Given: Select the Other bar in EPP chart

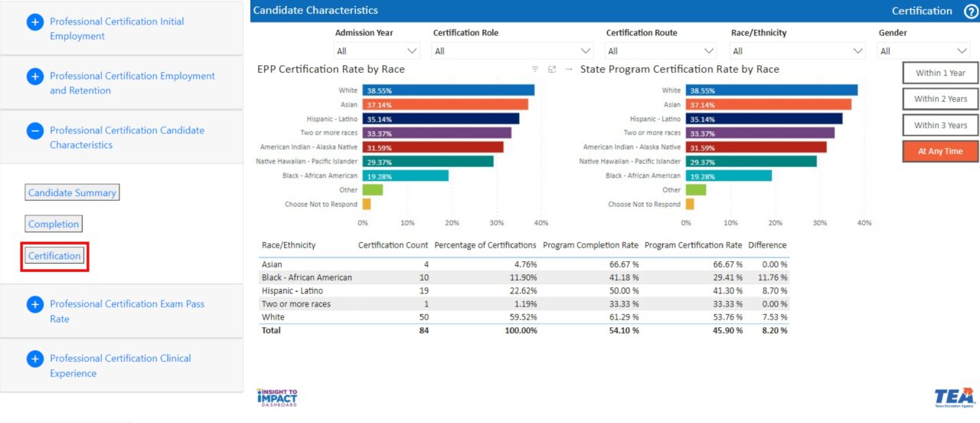Looking at the screenshot, I should (372, 190).
